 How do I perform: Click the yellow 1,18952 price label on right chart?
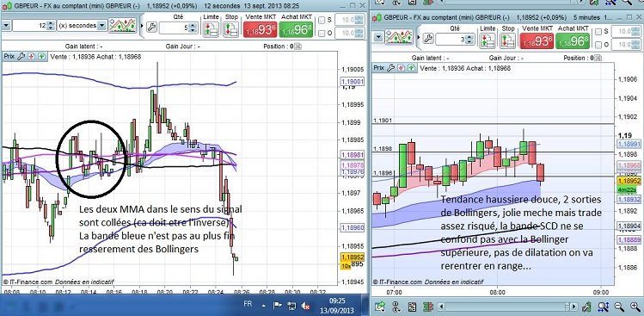click(629, 182)
